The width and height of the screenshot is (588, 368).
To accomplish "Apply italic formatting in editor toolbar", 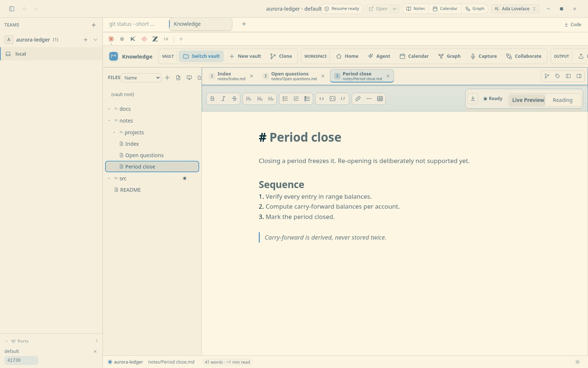I will pos(223,99).
